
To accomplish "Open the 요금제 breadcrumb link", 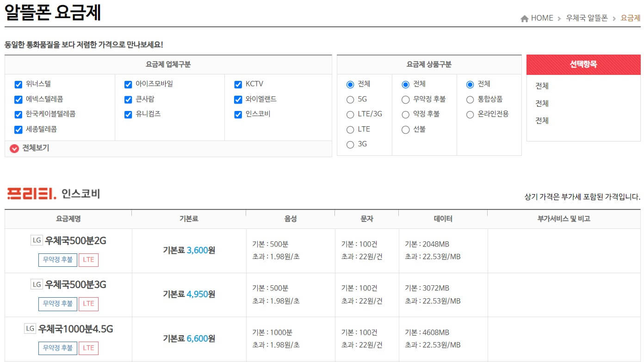I will 630,18.
